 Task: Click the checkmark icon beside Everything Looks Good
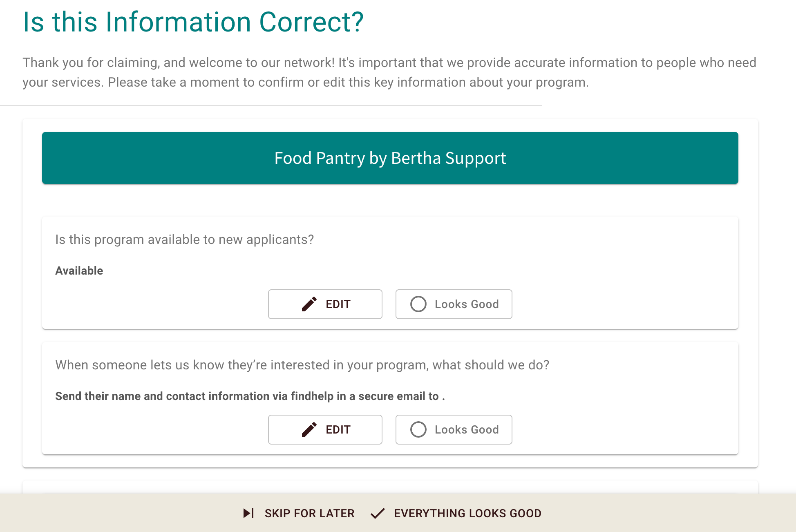click(378, 513)
